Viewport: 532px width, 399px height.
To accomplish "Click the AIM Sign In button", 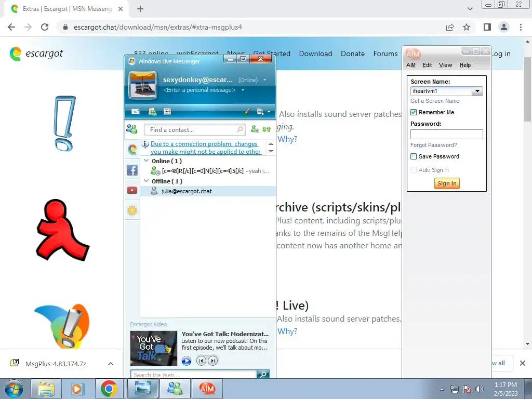I will click(447, 183).
